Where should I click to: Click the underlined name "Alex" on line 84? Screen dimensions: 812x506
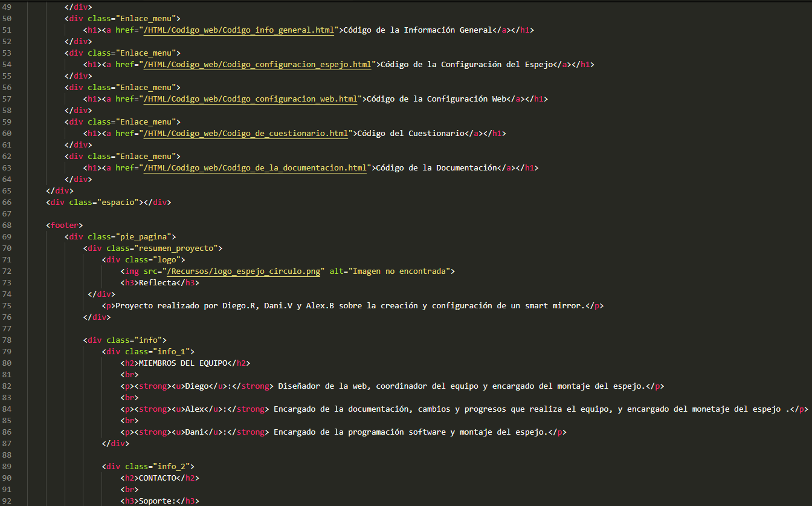195,409
